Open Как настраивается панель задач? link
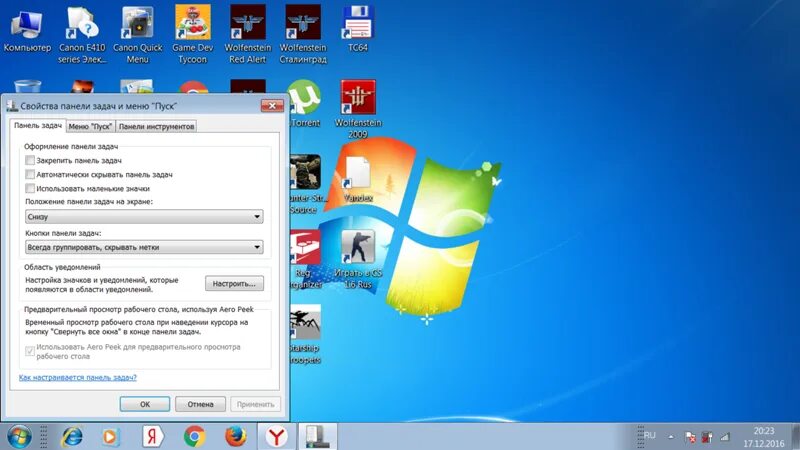The image size is (800, 450). click(x=78, y=378)
